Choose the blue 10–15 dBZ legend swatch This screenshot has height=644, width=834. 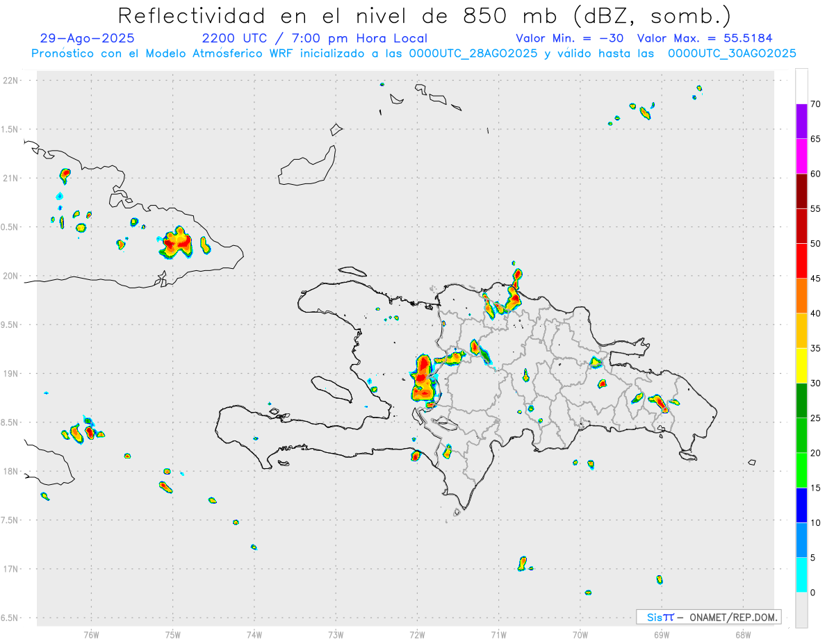(801, 505)
